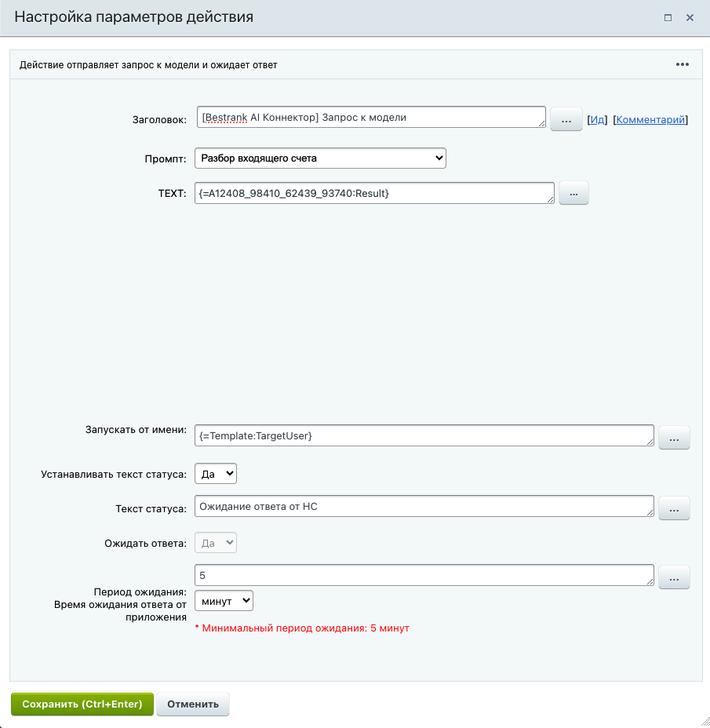Open value picker for Запускать от имени
Screen dimensions: 710x728
coord(674,437)
